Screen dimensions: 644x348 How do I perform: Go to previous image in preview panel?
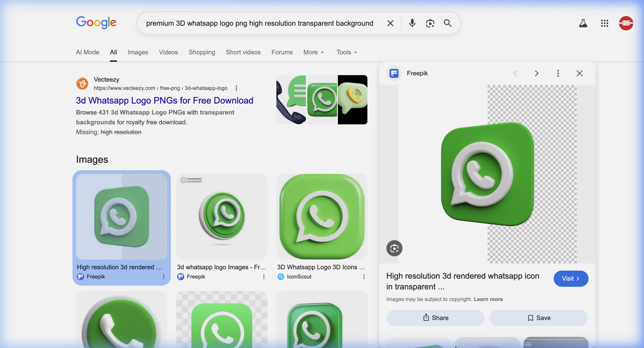tap(515, 73)
